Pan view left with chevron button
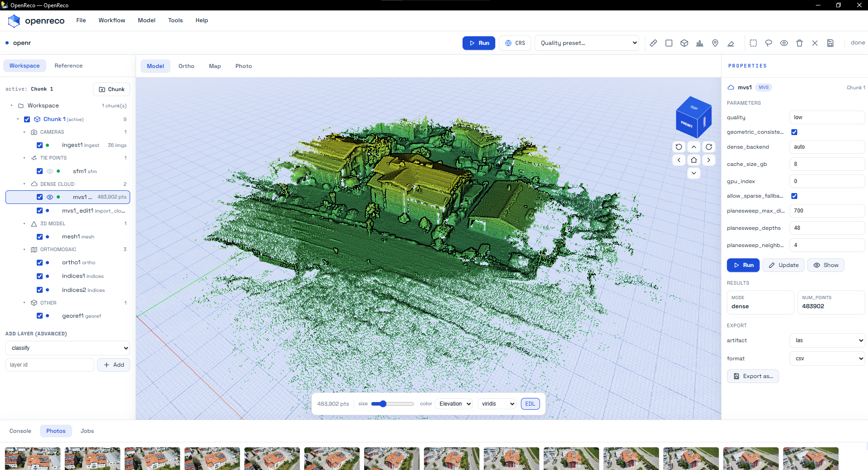Viewport: 868px width, 470px height. [679, 160]
